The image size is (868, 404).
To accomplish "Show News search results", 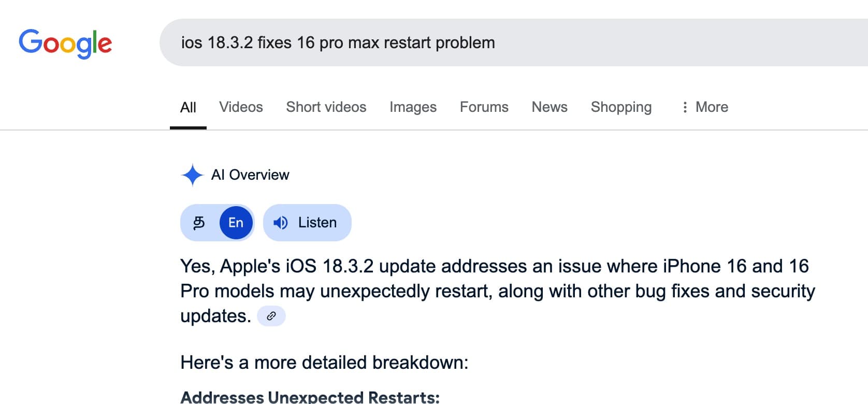I will pyautogui.click(x=549, y=107).
